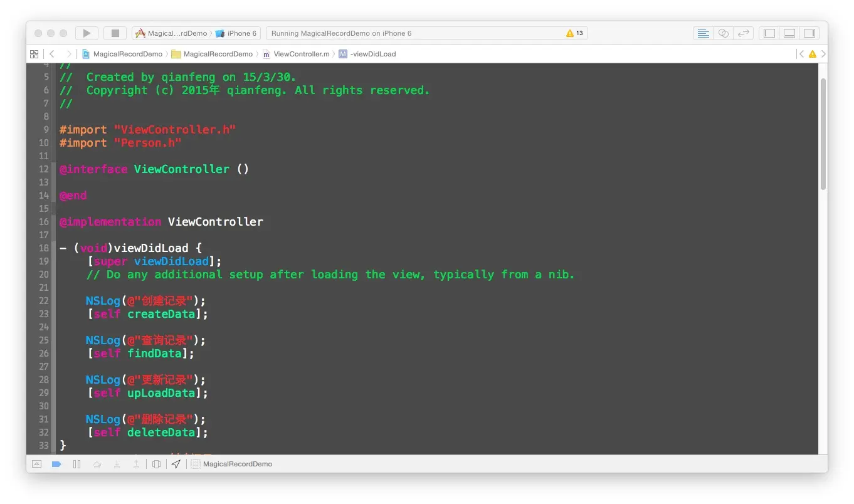The height and width of the screenshot is (504, 854).
Task: Open ViewController.m jump bar segment
Action: tap(296, 54)
